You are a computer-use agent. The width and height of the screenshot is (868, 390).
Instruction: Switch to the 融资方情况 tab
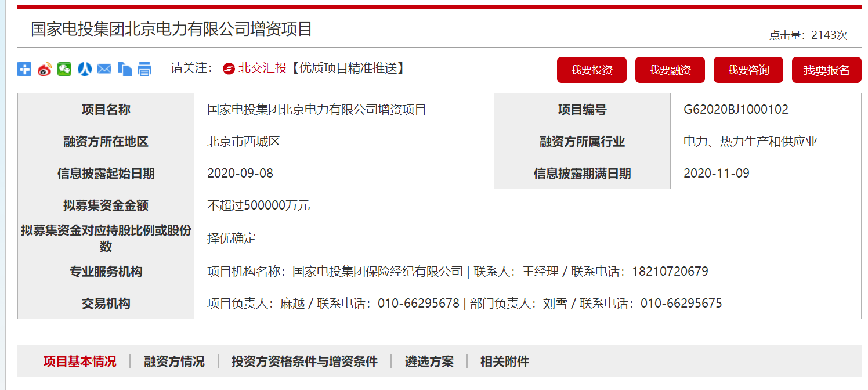coord(175,362)
